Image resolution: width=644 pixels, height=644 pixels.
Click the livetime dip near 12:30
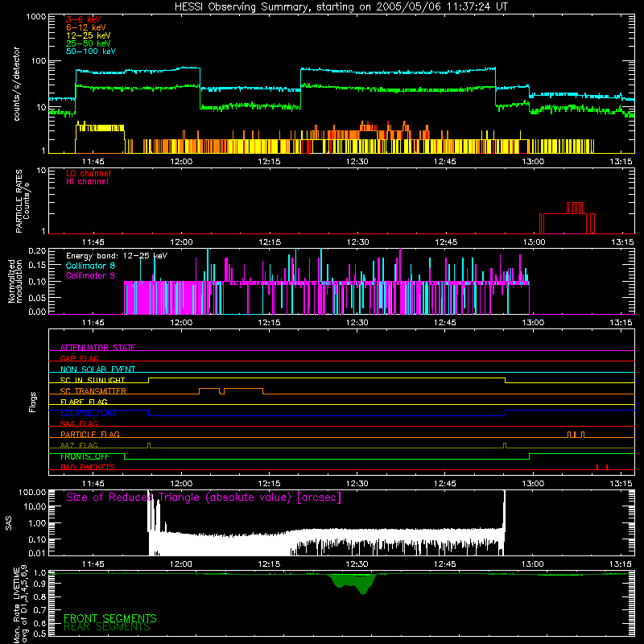click(353, 583)
